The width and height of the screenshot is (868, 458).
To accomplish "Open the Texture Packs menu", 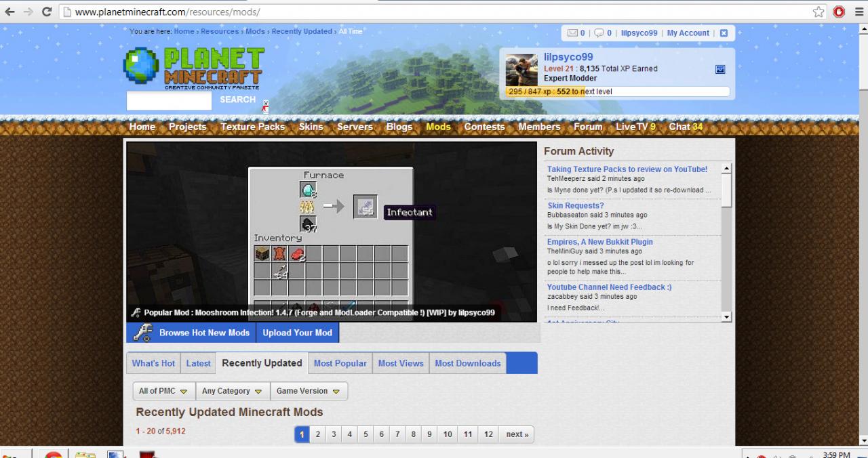I will (x=252, y=127).
